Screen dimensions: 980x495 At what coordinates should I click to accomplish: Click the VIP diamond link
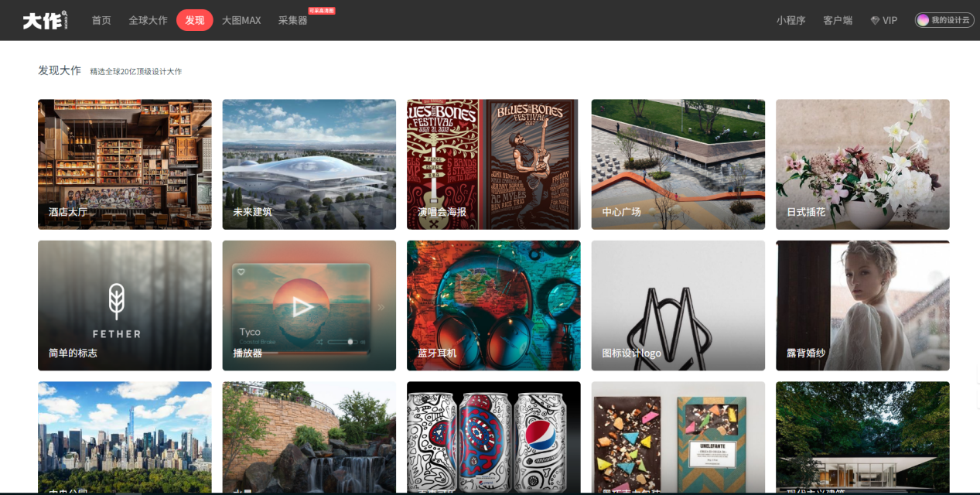[884, 20]
